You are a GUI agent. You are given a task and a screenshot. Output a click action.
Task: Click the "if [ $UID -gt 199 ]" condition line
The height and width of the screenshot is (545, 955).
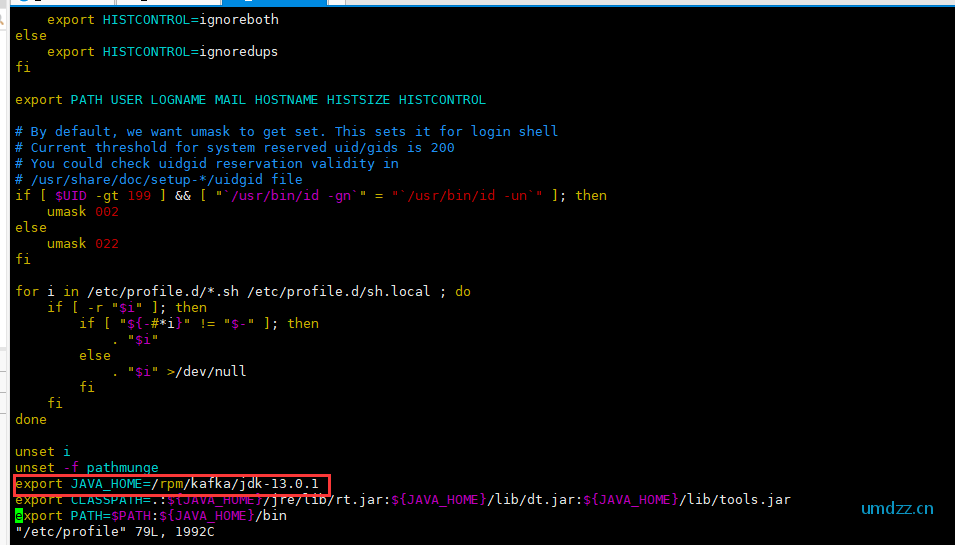(x=311, y=195)
